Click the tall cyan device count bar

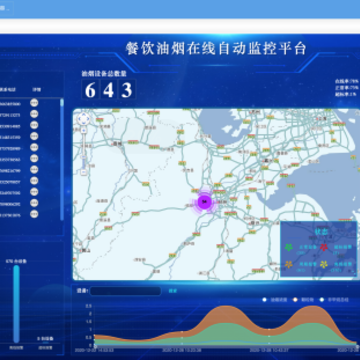click(x=16, y=304)
